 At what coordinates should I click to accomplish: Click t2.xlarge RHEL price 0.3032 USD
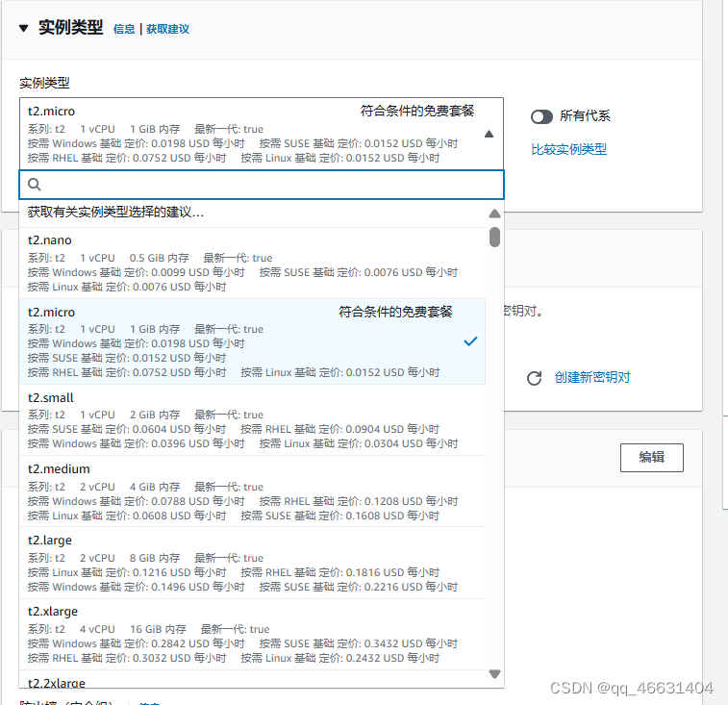(127, 658)
